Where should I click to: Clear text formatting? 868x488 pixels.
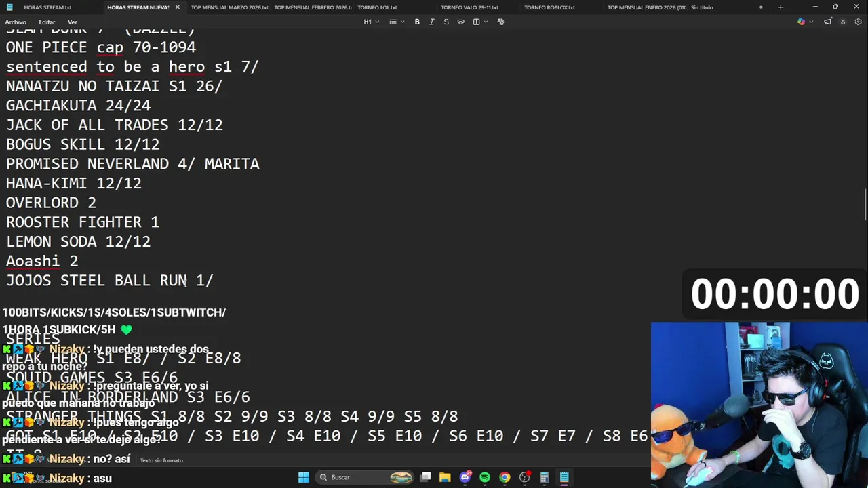pos(500,22)
